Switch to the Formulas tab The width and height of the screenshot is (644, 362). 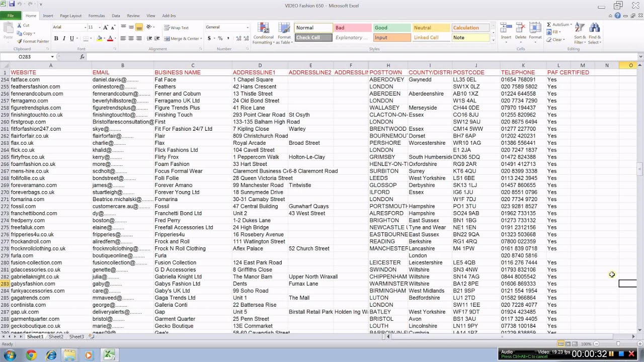click(x=97, y=16)
